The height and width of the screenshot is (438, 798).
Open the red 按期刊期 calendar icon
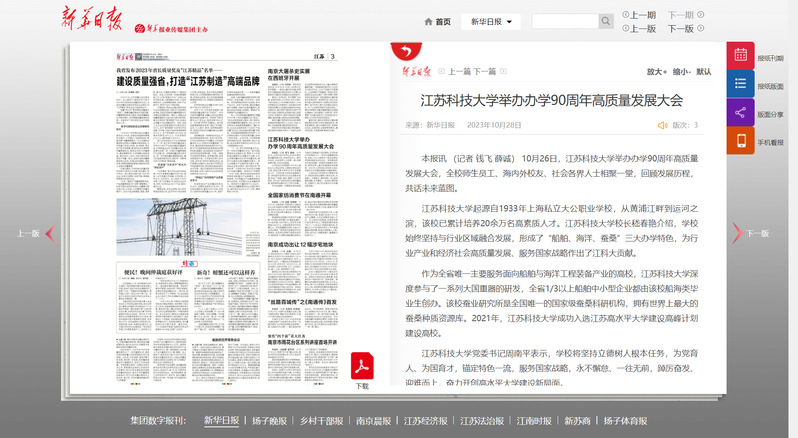pyautogui.click(x=740, y=58)
